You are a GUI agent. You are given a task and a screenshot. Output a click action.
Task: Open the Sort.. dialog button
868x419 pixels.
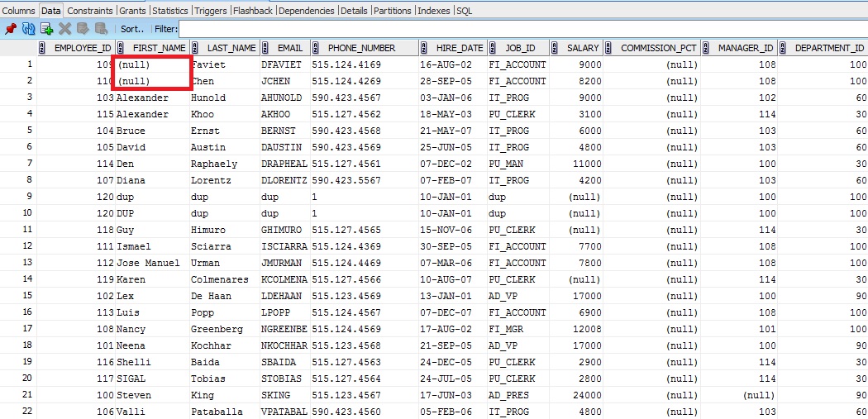132,29
